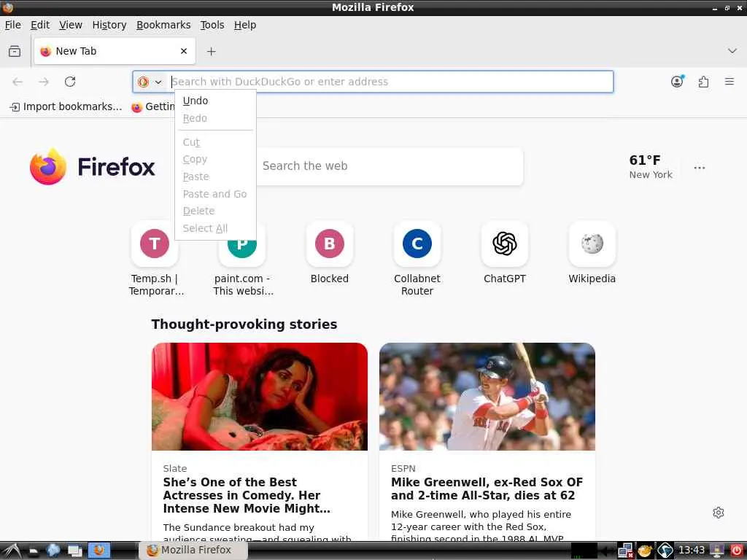Image resolution: width=747 pixels, height=560 pixels.
Task: Choose Redo in context menu
Action: [x=215, y=118]
